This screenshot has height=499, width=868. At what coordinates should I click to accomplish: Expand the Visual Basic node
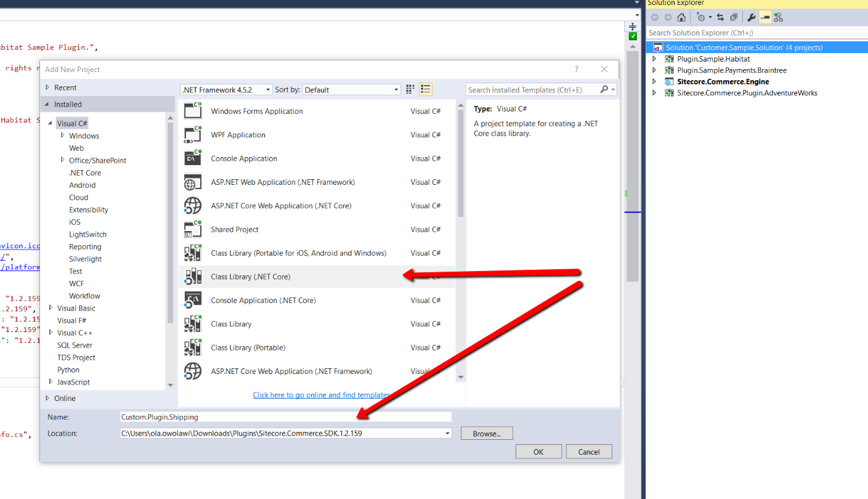click(51, 308)
